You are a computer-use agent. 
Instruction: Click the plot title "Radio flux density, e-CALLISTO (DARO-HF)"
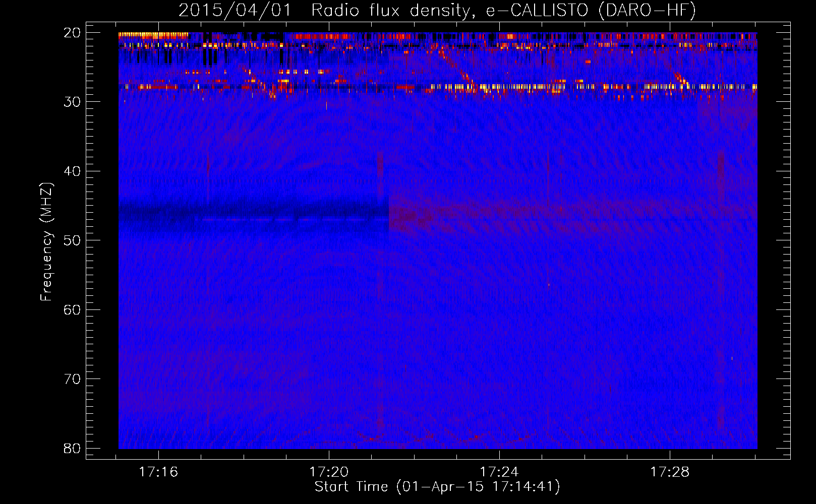pos(503,11)
